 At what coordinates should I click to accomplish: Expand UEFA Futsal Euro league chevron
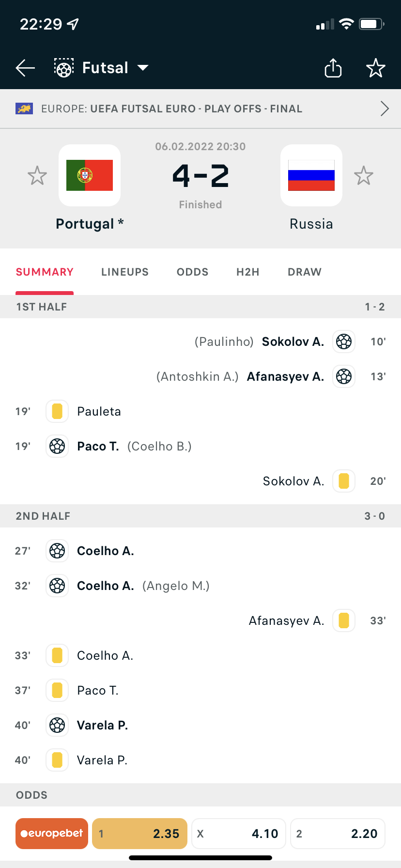click(385, 108)
